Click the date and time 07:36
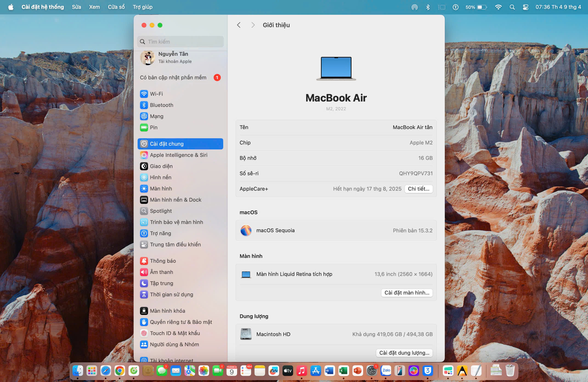 coord(558,7)
